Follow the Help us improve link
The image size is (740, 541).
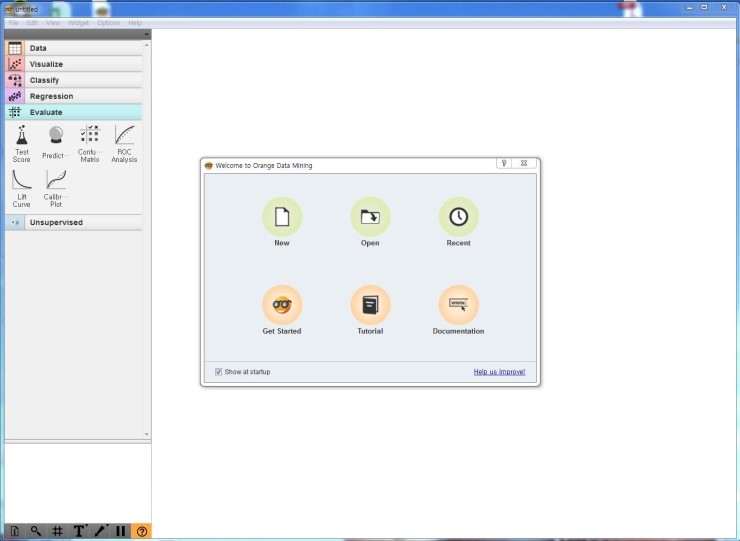point(499,372)
